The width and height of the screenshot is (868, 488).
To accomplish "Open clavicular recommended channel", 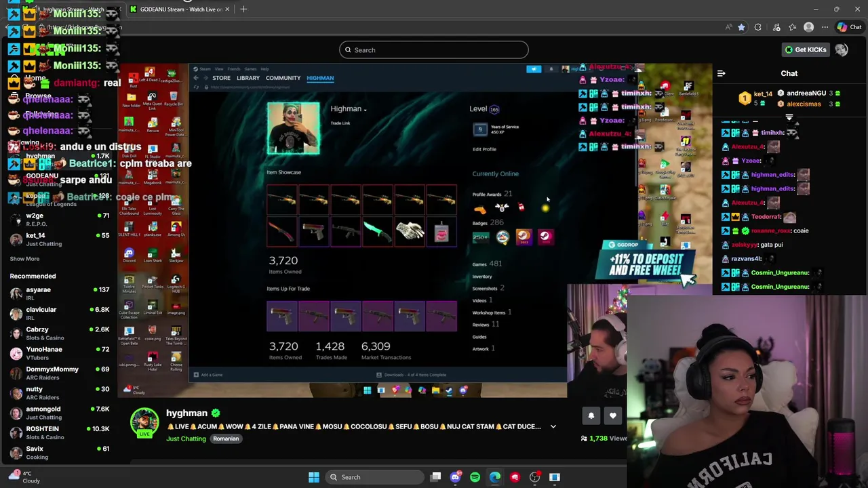I will point(60,313).
